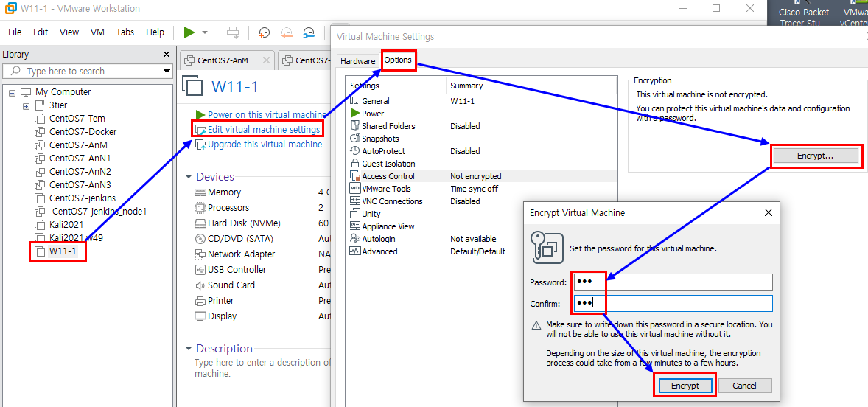Click the USB Controller device icon
Screen dimensions: 868x407
point(200,270)
